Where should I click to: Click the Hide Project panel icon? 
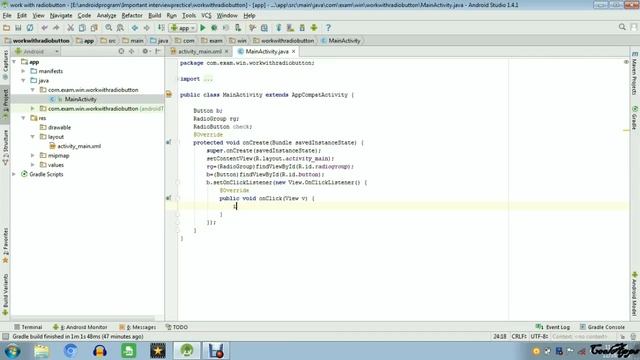[x=158, y=51]
